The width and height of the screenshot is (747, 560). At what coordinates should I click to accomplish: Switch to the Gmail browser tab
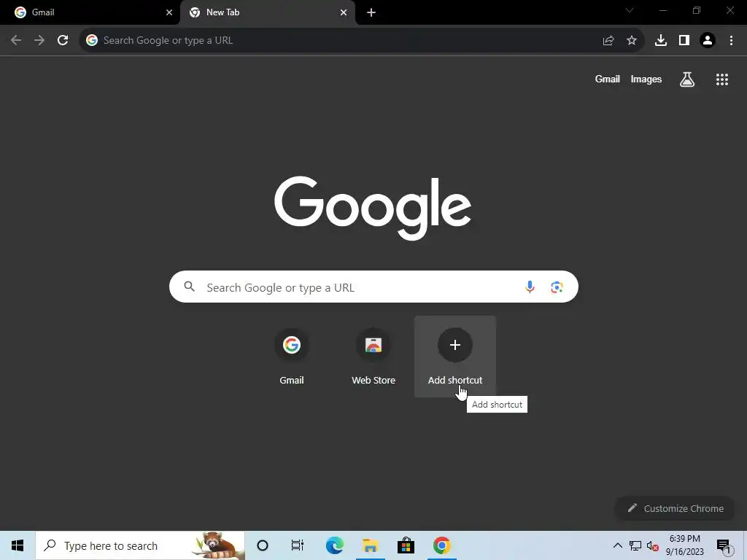[x=90, y=12]
